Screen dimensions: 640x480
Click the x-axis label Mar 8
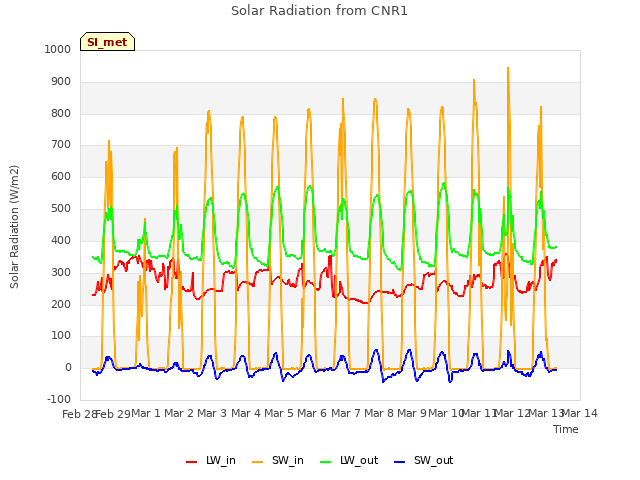pos(379,413)
